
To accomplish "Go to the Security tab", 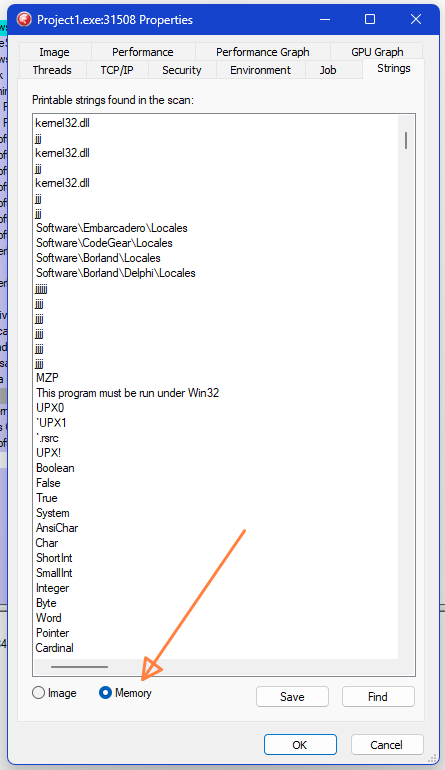I will [x=182, y=70].
